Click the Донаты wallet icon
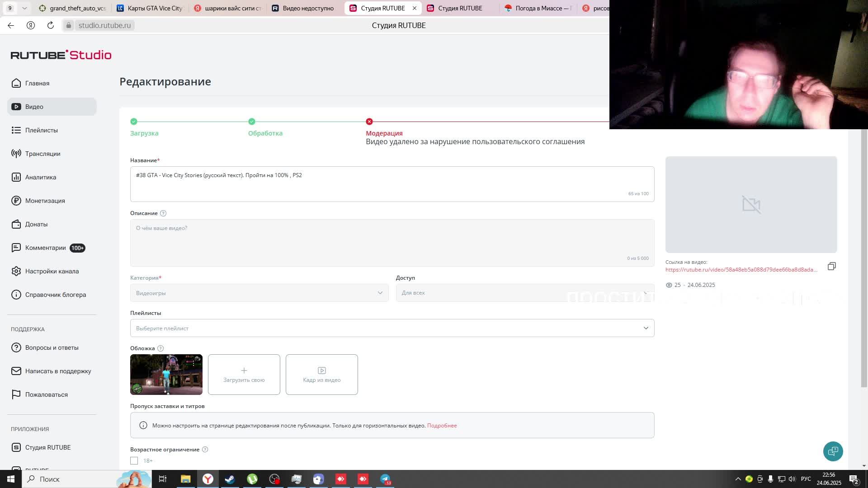 click(16, 224)
